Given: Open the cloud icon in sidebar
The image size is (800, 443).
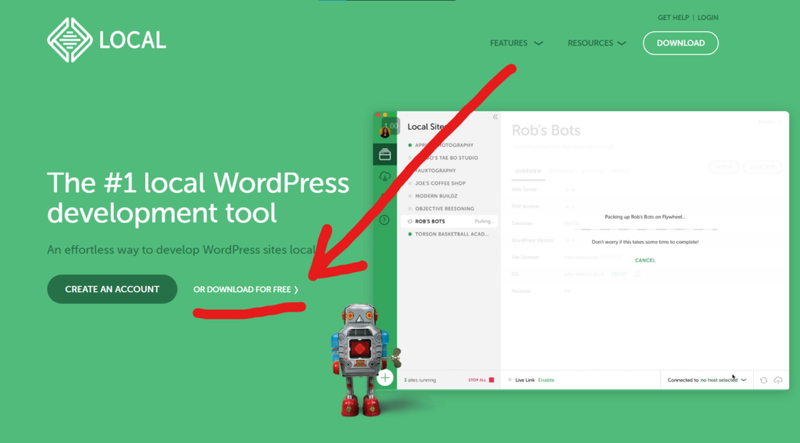Looking at the screenshot, I should [x=385, y=177].
